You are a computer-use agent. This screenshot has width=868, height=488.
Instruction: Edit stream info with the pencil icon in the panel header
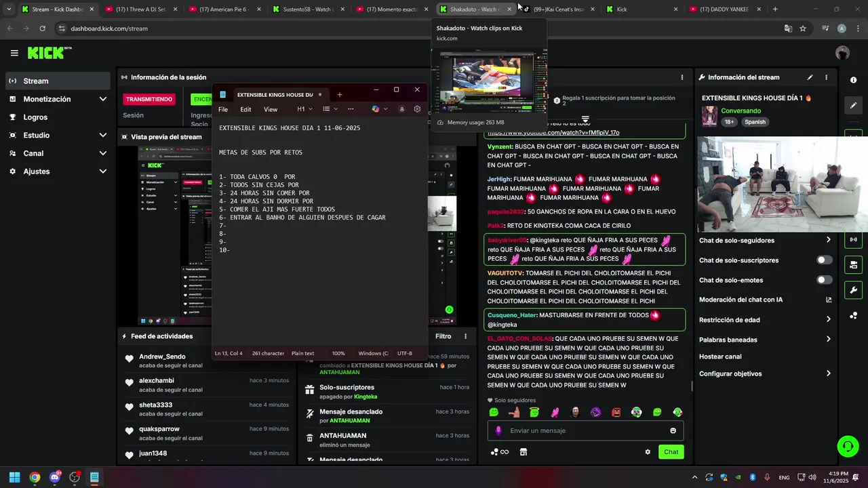[810, 77]
